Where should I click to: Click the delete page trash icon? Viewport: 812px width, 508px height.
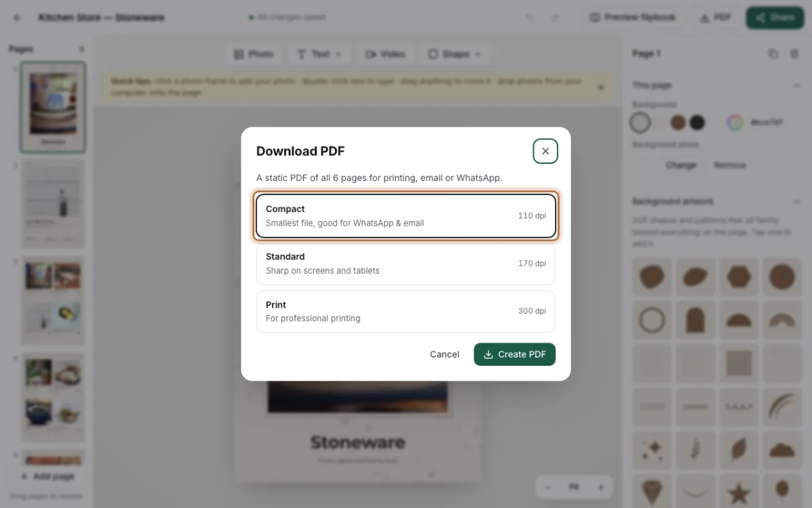click(x=794, y=54)
